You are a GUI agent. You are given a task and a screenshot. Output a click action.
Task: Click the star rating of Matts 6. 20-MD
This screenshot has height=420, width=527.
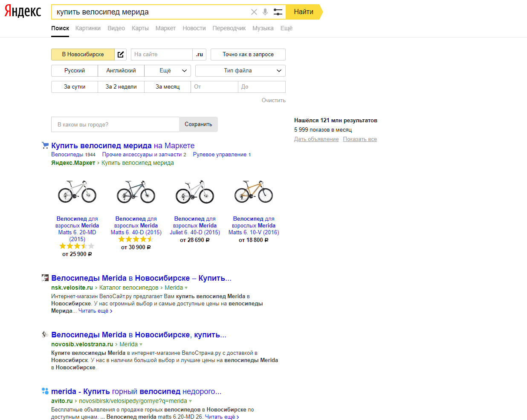77,246
